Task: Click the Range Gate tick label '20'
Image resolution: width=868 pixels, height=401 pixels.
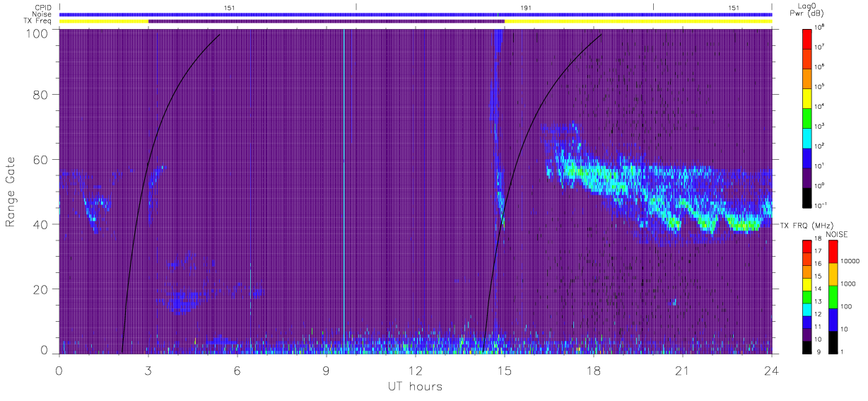Action: click(42, 289)
